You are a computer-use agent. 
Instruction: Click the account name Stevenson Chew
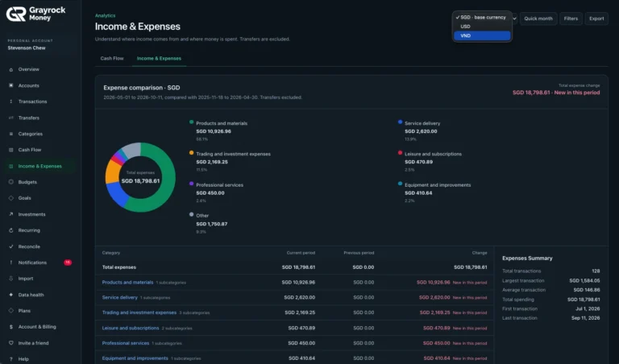click(27, 48)
